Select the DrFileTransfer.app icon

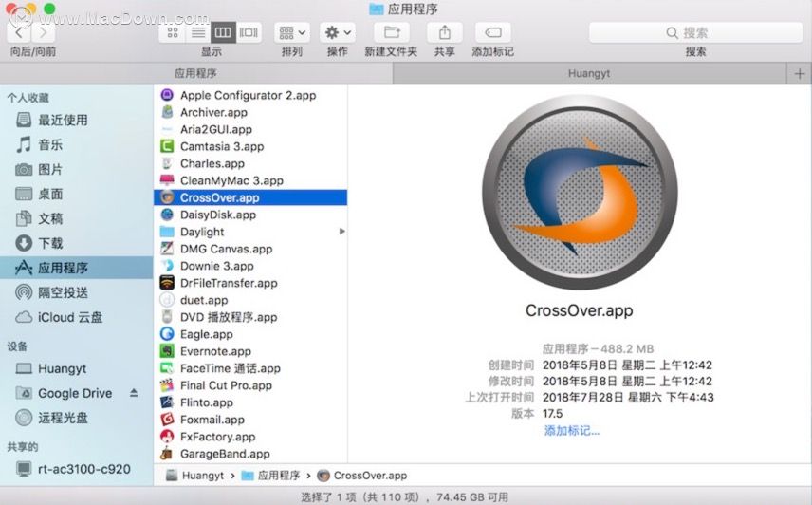pyautogui.click(x=167, y=283)
